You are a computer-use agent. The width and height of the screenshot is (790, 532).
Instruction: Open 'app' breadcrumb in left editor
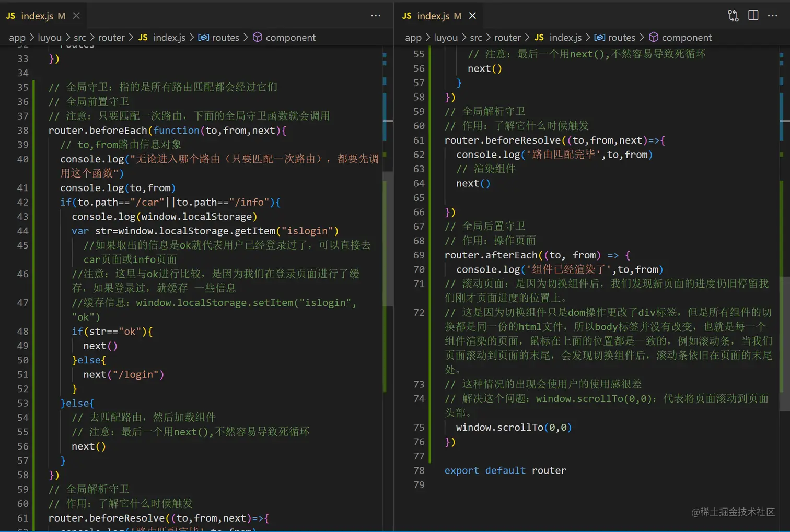tap(17, 38)
